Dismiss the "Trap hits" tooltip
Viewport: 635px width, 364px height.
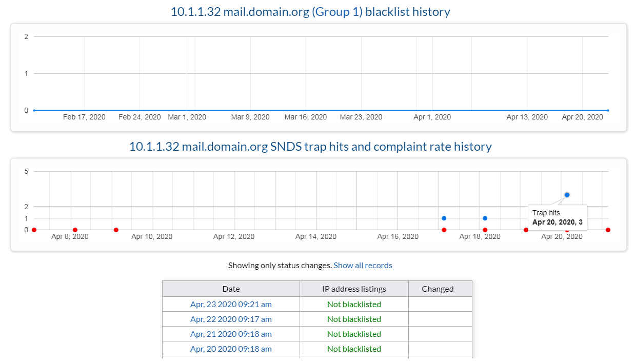coord(557,217)
